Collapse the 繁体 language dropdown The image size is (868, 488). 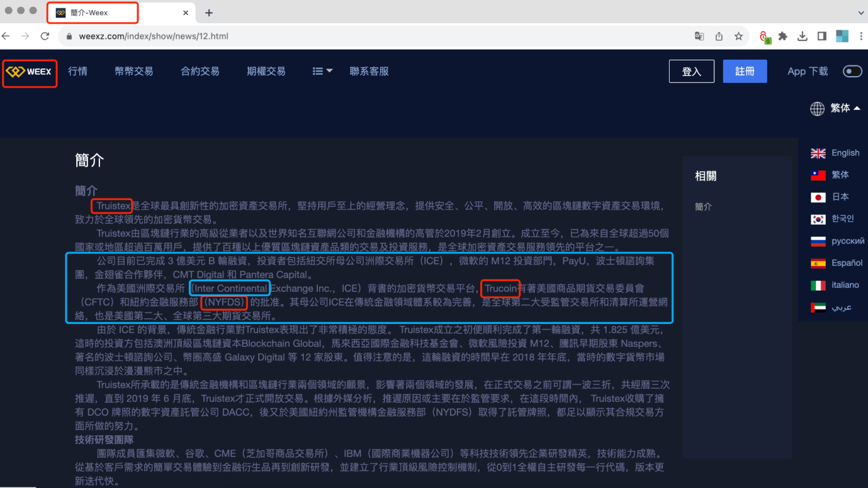coord(857,108)
